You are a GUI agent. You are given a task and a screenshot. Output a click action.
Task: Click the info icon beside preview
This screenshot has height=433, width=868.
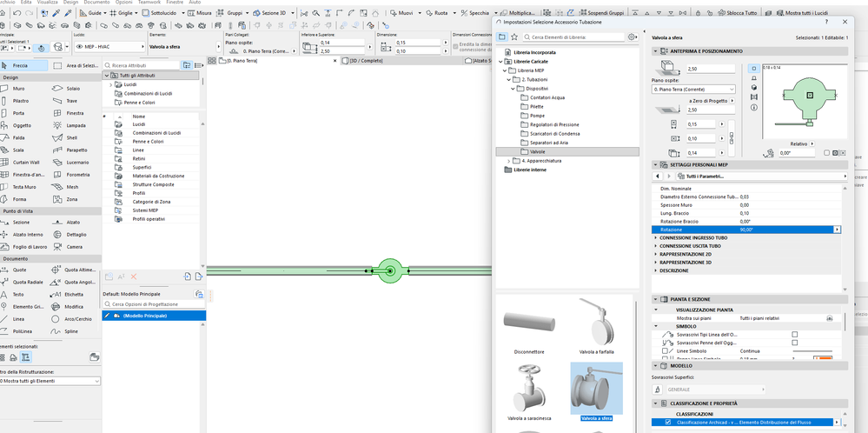pos(753,108)
